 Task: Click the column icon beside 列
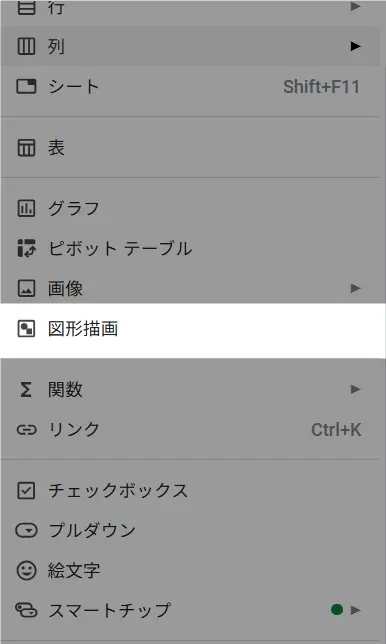point(26,46)
